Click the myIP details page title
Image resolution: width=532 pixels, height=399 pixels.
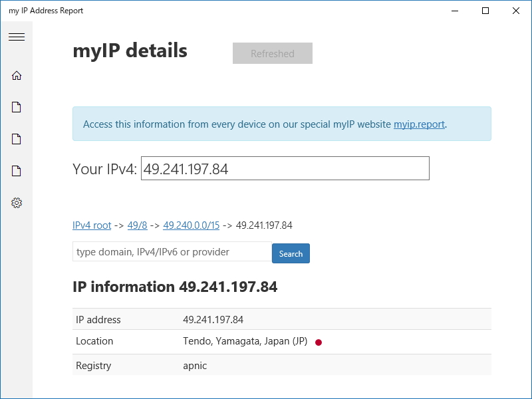tap(130, 51)
